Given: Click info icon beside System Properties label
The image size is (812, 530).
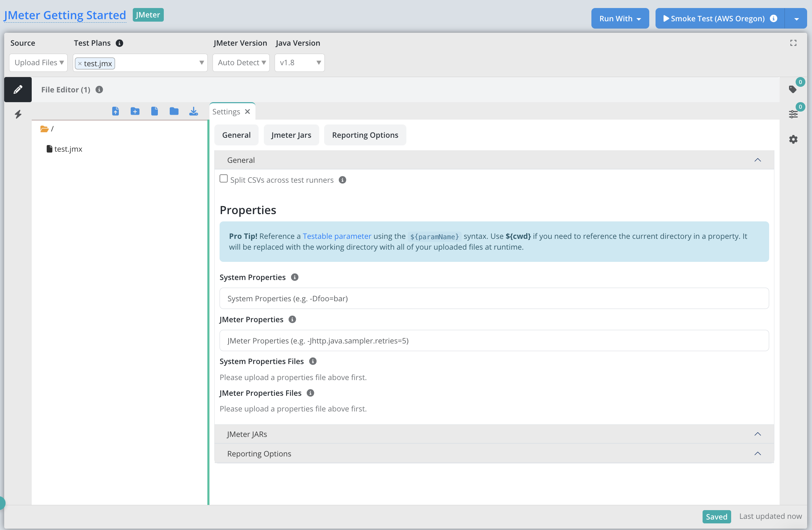Looking at the screenshot, I should tap(295, 277).
